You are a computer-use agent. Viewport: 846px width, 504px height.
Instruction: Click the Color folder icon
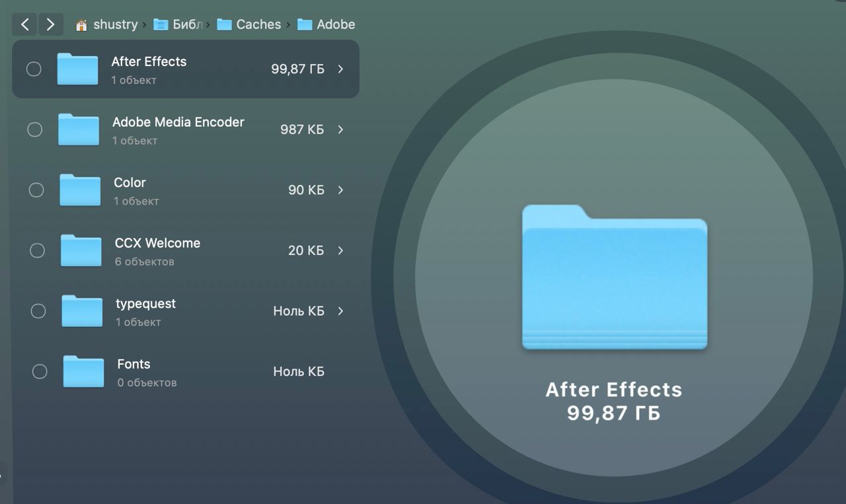tap(80, 190)
